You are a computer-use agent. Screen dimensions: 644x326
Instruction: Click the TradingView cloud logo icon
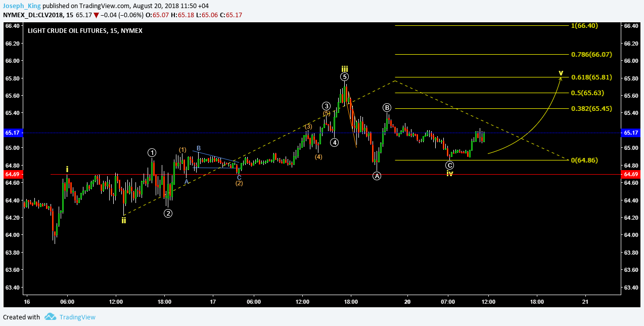tap(50, 317)
